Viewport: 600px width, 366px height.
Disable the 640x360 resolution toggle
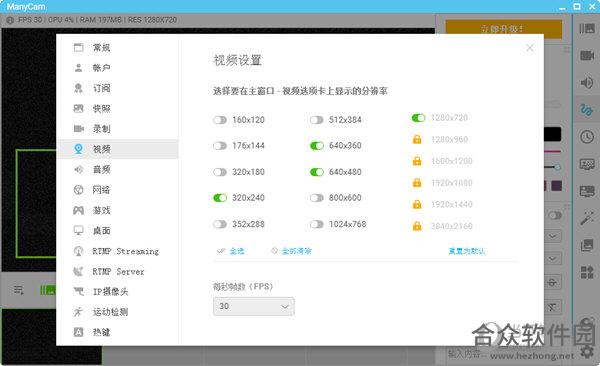316,146
